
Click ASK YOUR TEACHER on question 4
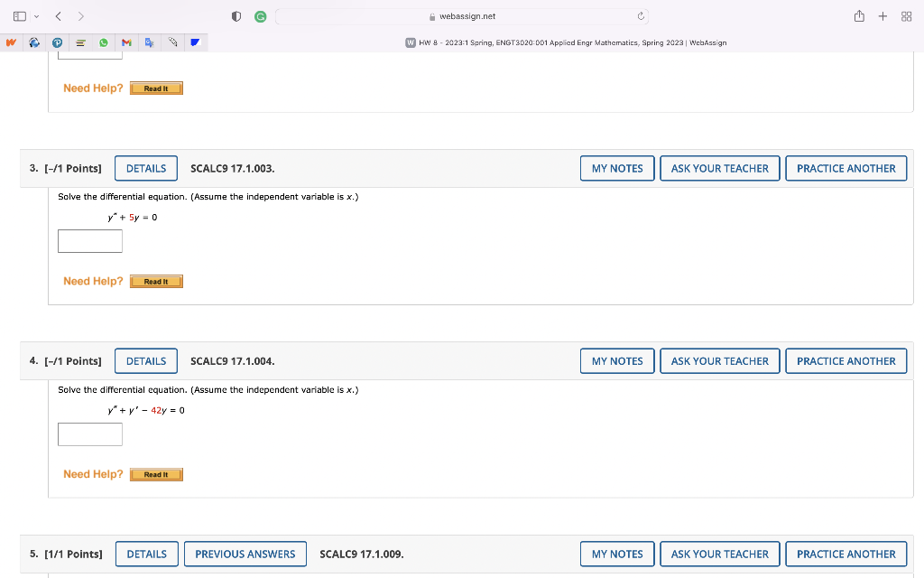[719, 360]
